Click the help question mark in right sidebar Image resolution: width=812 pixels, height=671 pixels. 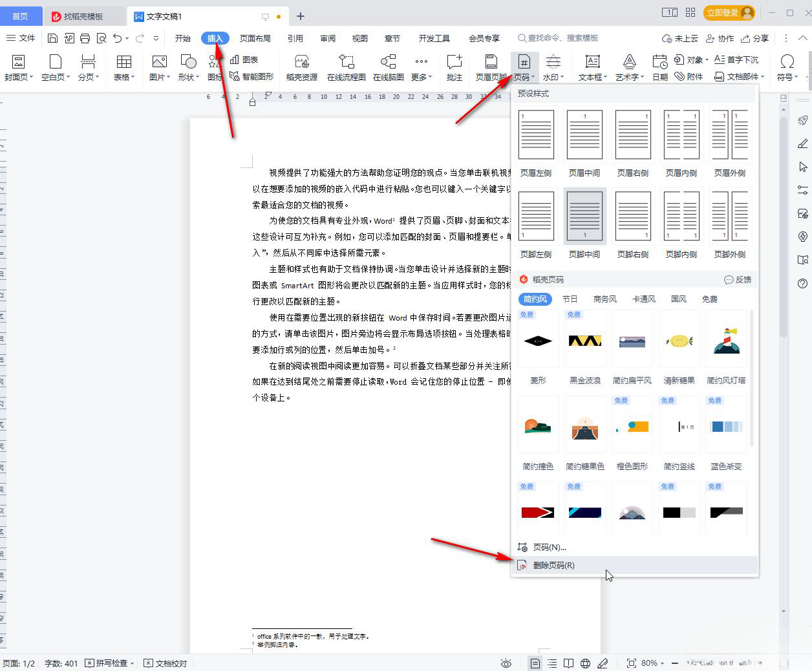pyautogui.click(x=802, y=284)
